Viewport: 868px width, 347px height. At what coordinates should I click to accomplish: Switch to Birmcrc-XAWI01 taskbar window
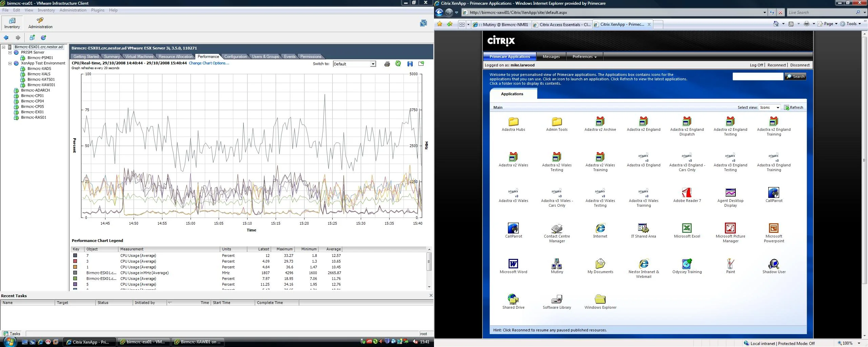tap(197, 342)
